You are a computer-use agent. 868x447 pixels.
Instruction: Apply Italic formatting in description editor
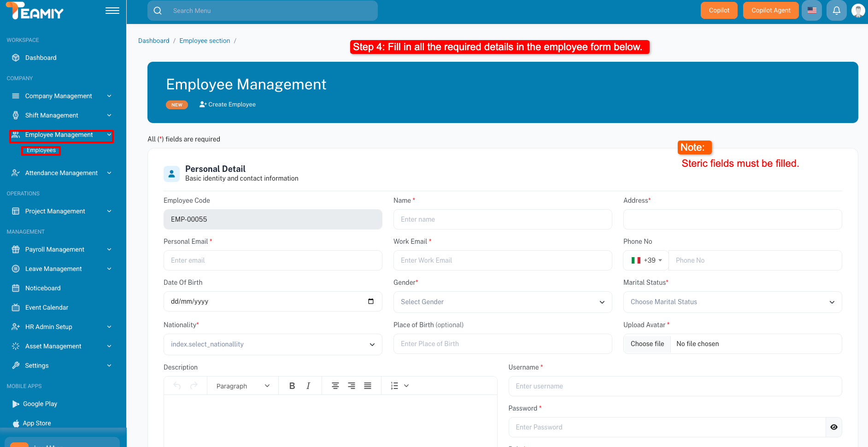coord(308,386)
